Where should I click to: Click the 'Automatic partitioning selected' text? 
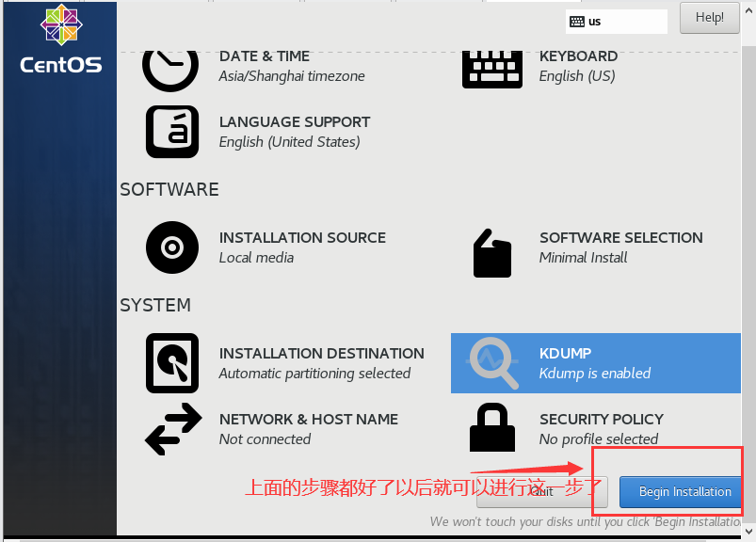[314, 374]
